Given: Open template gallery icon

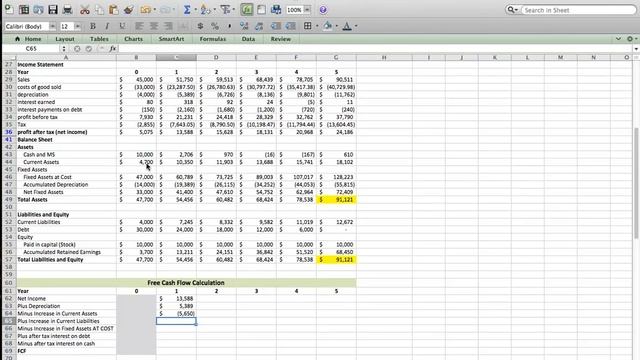Looking at the screenshot, I should (24, 9).
